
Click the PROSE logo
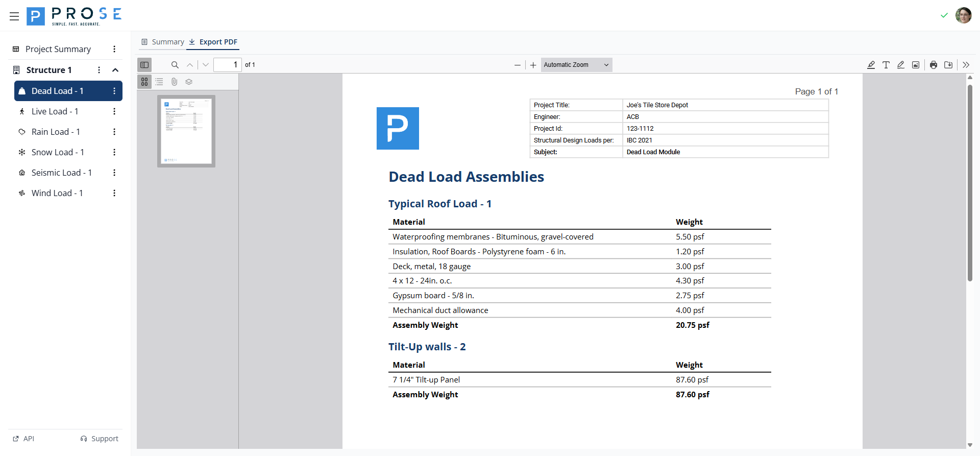click(x=74, y=16)
